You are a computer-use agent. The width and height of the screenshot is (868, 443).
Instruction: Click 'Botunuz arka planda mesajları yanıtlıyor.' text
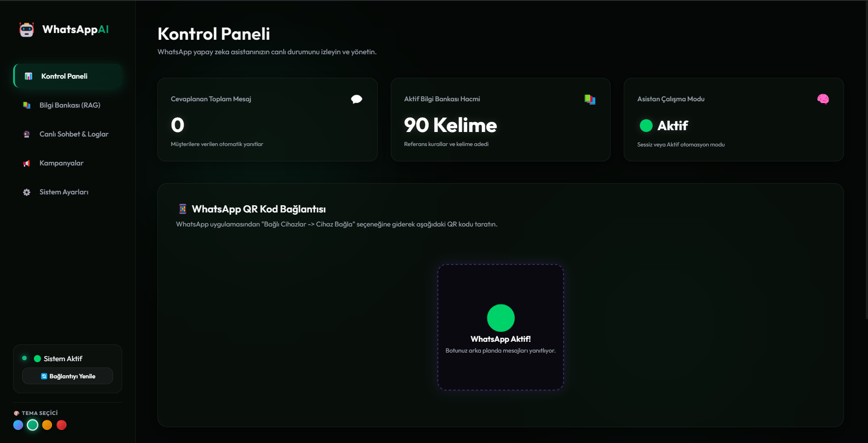click(500, 351)
